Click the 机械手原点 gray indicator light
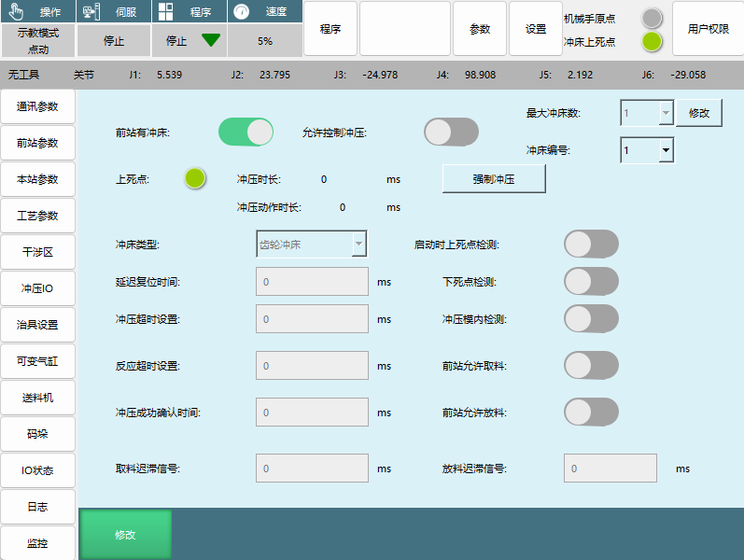Viewport: 744px width, 560px height. coord(652,18)
